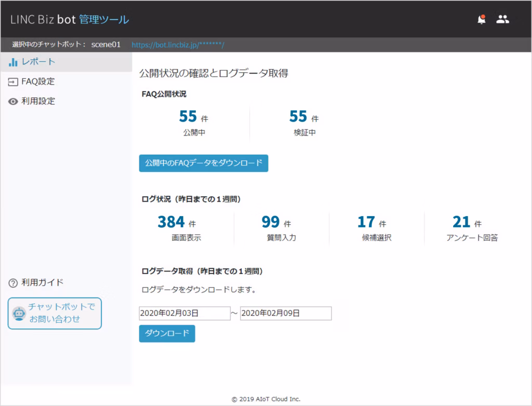Viewport: 532px width, 406px height.
Task: Click the LINC Biz bot 管理ツール title
Action: click(70, 20)
